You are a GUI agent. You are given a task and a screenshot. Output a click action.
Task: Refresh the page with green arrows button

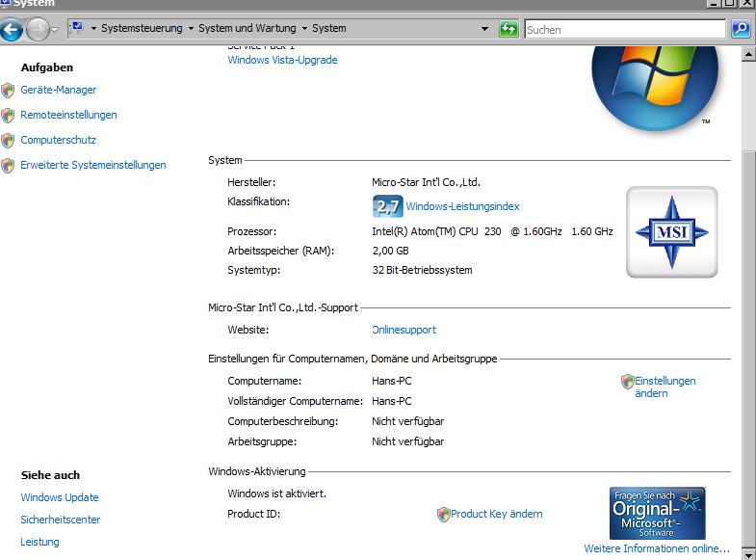tap(508, 29)
